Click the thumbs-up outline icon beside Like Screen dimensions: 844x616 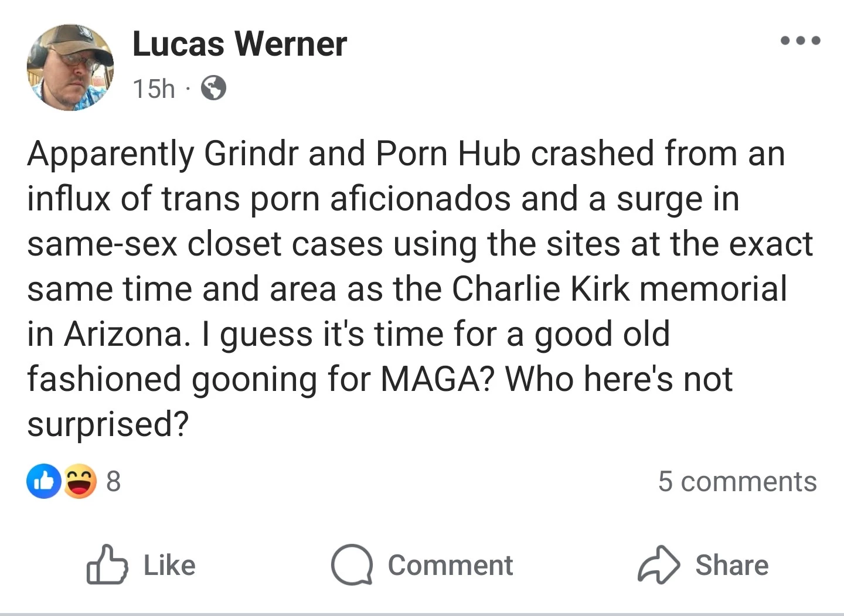(x=107, y=565)
